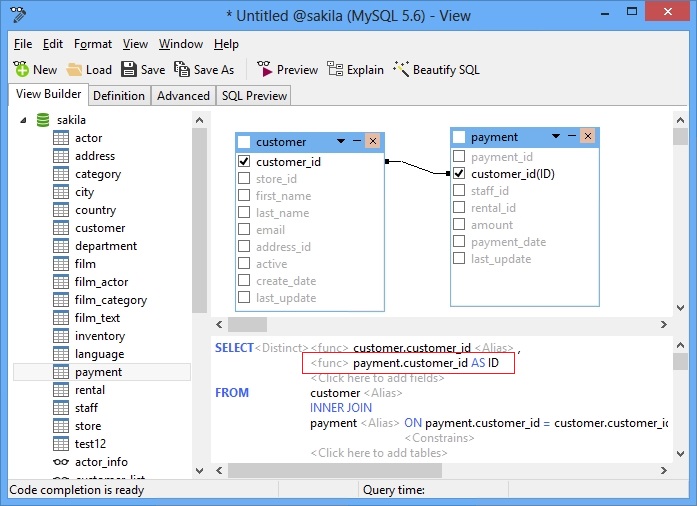Open the Edit menu
The image size is (697, 506).
pyautogui.click(x=53, y=44)
